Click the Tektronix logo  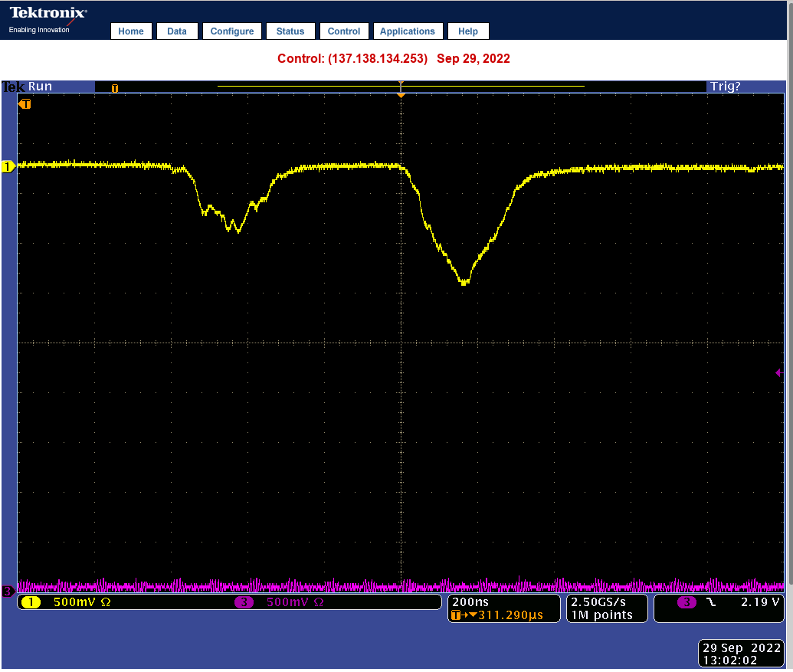pyautogui.click(x=48, y=14)
